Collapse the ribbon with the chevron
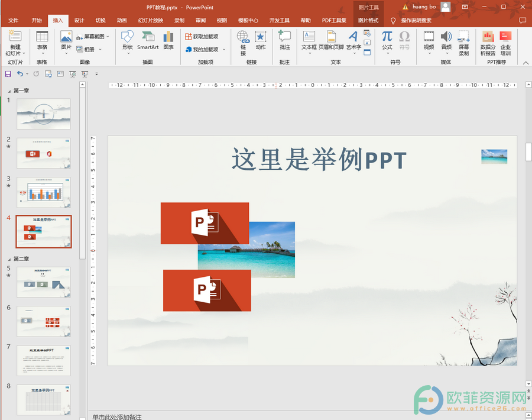 (525, 63)
